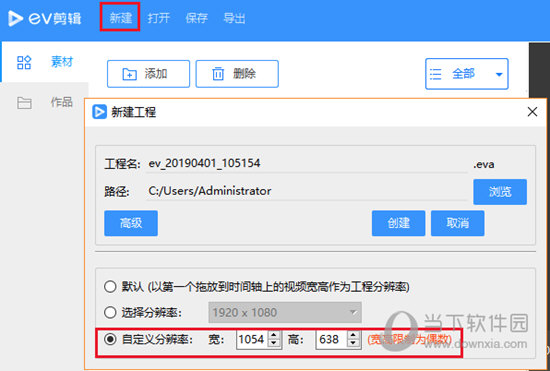Click the 导出 menu item

coord(234,18)
